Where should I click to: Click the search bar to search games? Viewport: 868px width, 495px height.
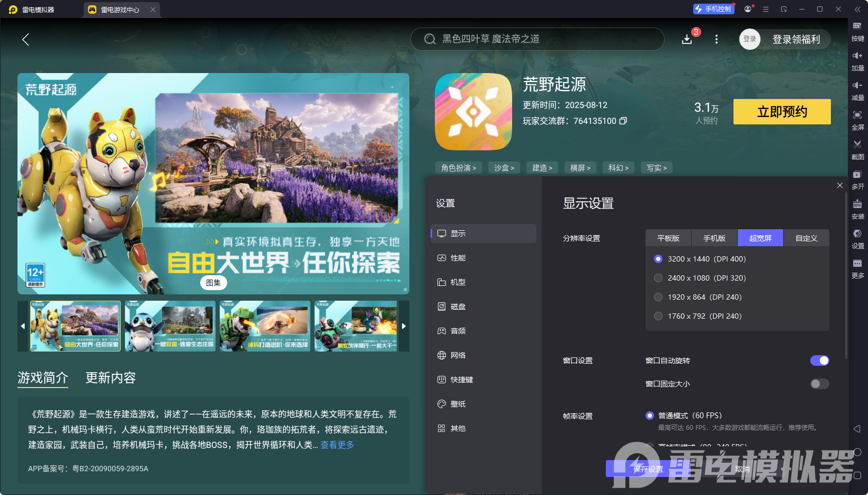coord(537,39)
